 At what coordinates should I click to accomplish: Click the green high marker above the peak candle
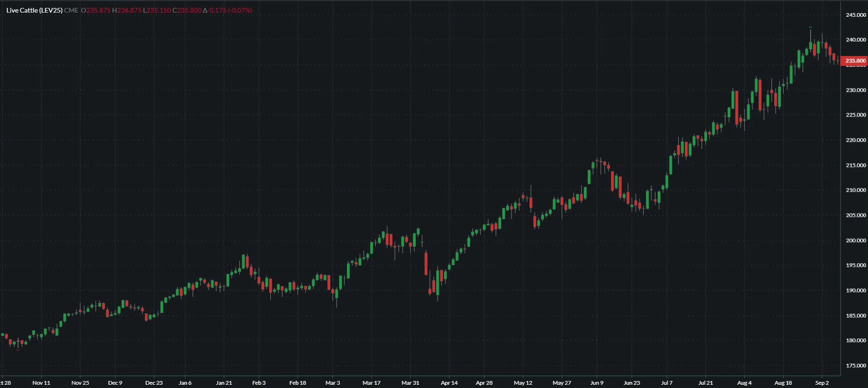pyautogui.click(x=811, y=28)
